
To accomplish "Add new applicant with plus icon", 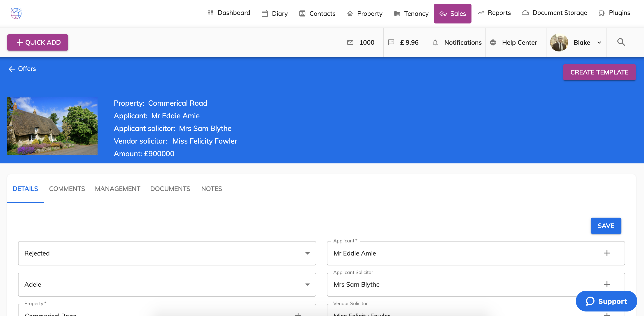I will (x=607, y=253).
